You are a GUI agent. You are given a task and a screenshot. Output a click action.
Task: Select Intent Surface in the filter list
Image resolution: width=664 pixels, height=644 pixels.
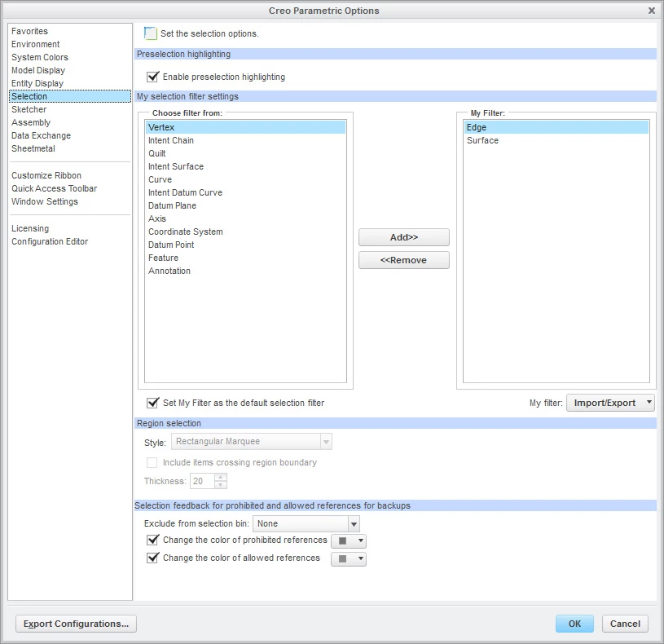(245, 166)
